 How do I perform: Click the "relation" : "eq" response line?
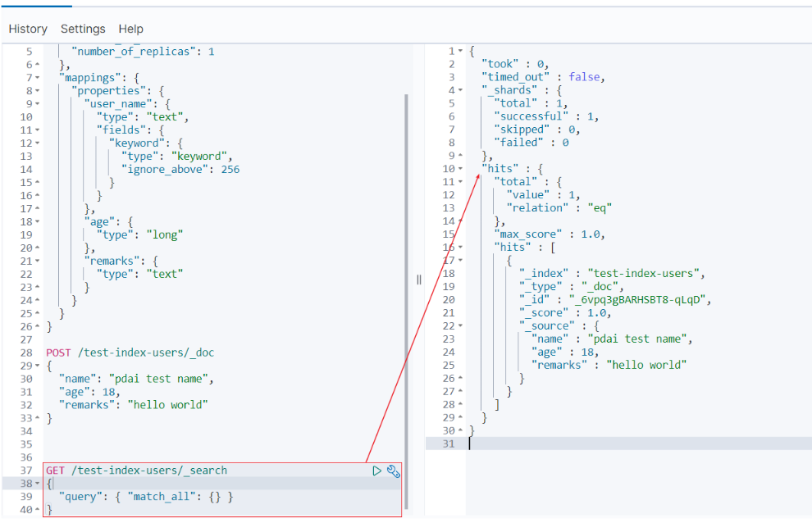coord(559,208)
